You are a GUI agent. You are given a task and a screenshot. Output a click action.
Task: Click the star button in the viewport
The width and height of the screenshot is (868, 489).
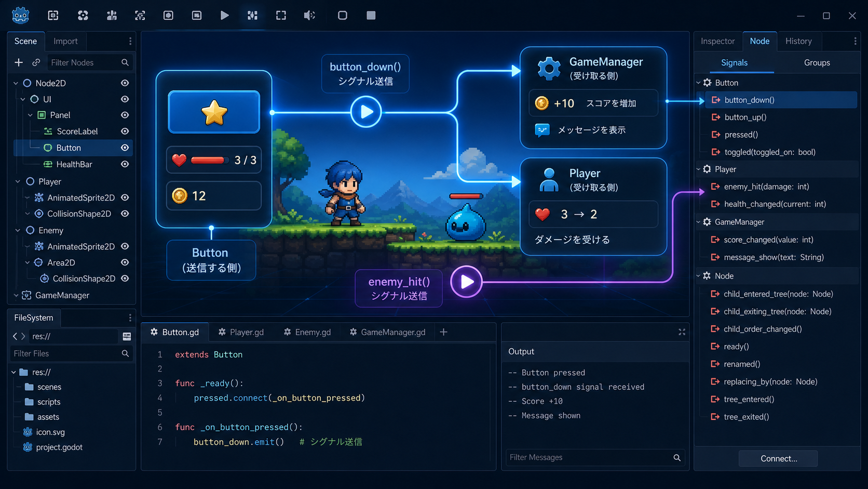(214, 112)
